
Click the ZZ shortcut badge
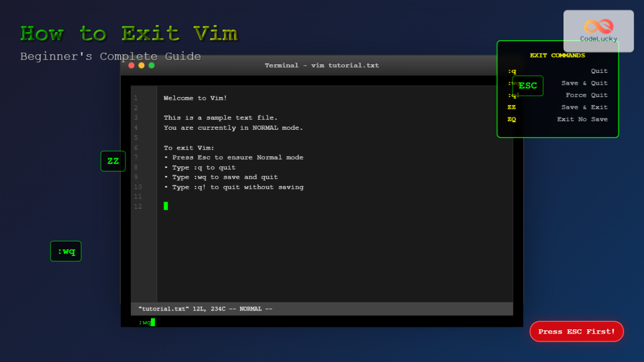113,161
